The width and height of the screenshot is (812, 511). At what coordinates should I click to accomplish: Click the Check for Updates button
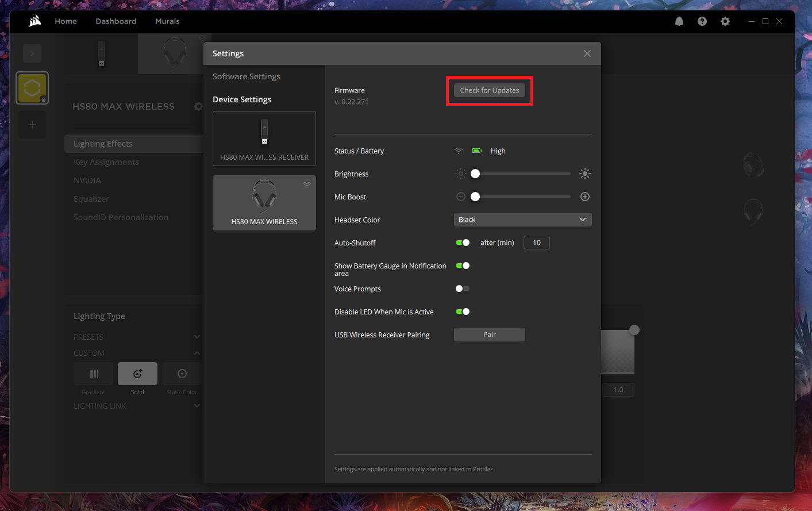[x=489, y=90]
